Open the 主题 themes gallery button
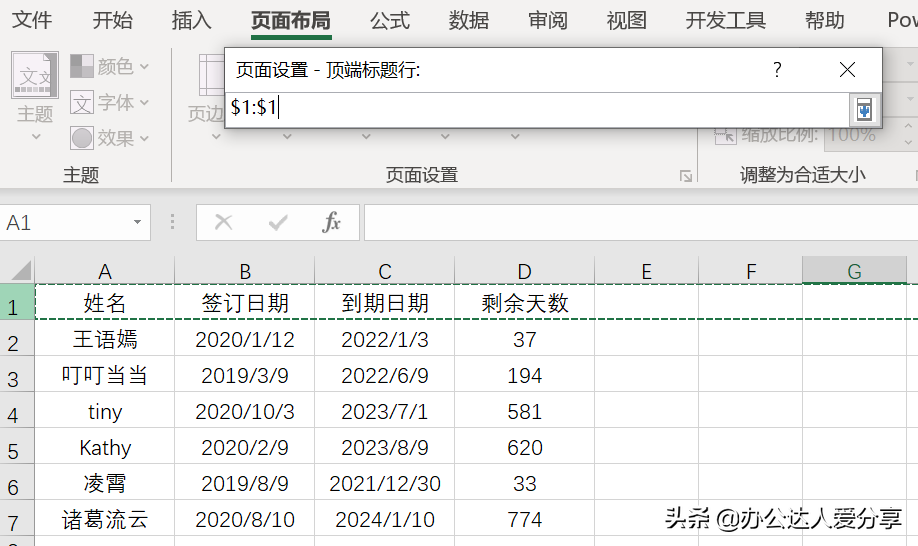The height and width of the screenshot is (546, 918). click(x=35, y=97)
